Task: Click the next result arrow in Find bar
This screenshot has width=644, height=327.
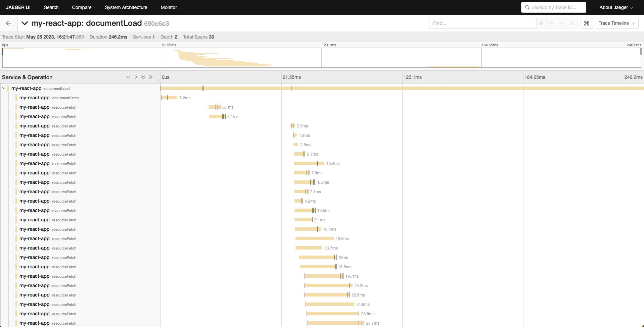Action: tap(561, 23)
